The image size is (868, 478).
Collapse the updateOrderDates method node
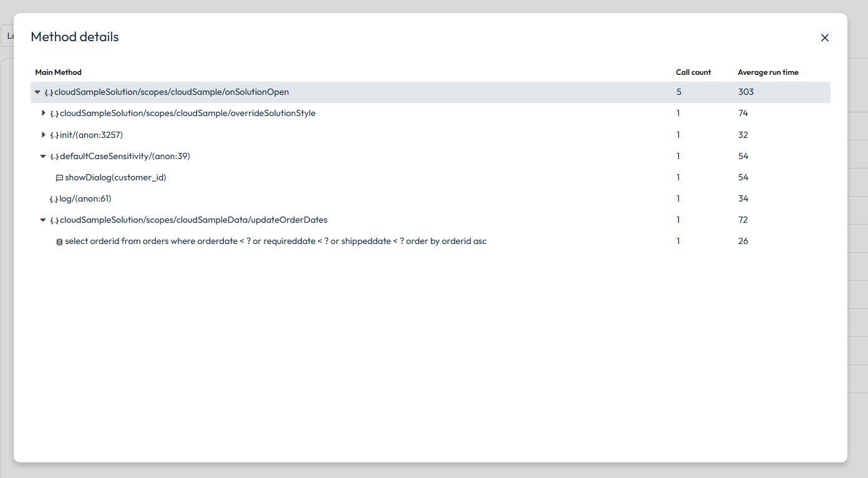[x=43, y=220]
